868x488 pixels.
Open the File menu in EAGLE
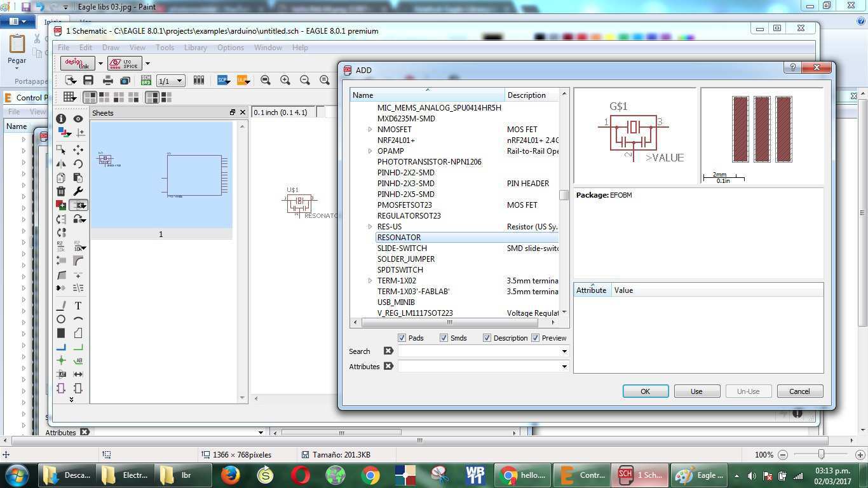tap(64, 48)
